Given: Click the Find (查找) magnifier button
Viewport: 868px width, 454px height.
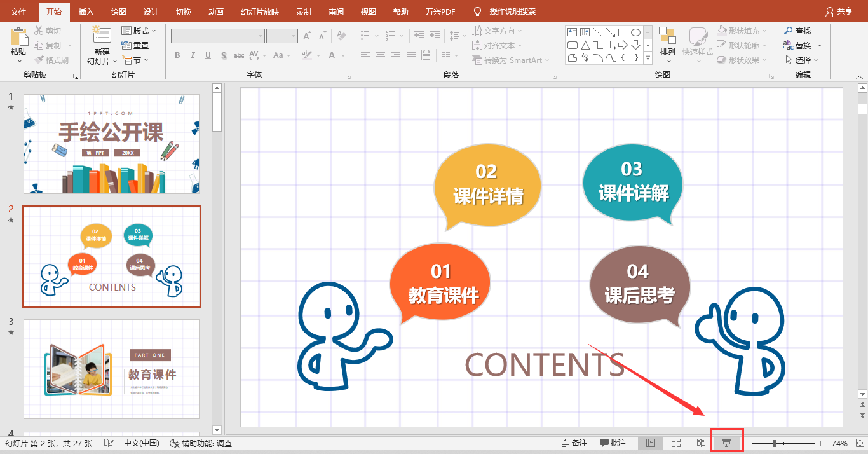Looking at the screenshot, I should pyautogui.click(x=797, y=31).
